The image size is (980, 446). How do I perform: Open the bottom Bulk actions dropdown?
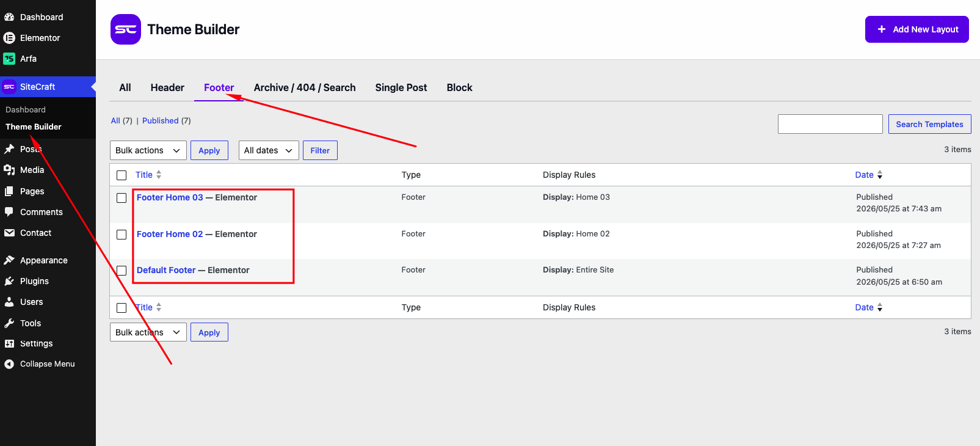[x=148, y=332]
